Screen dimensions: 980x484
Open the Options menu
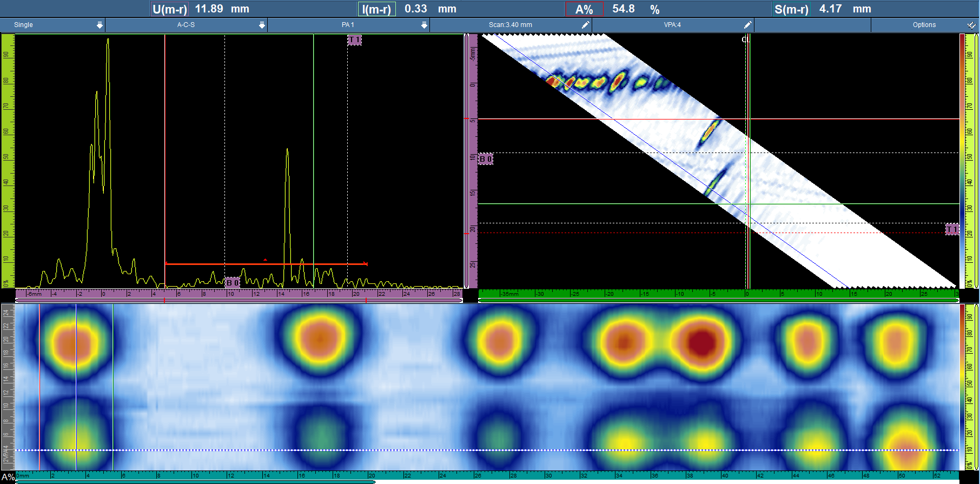924,25
